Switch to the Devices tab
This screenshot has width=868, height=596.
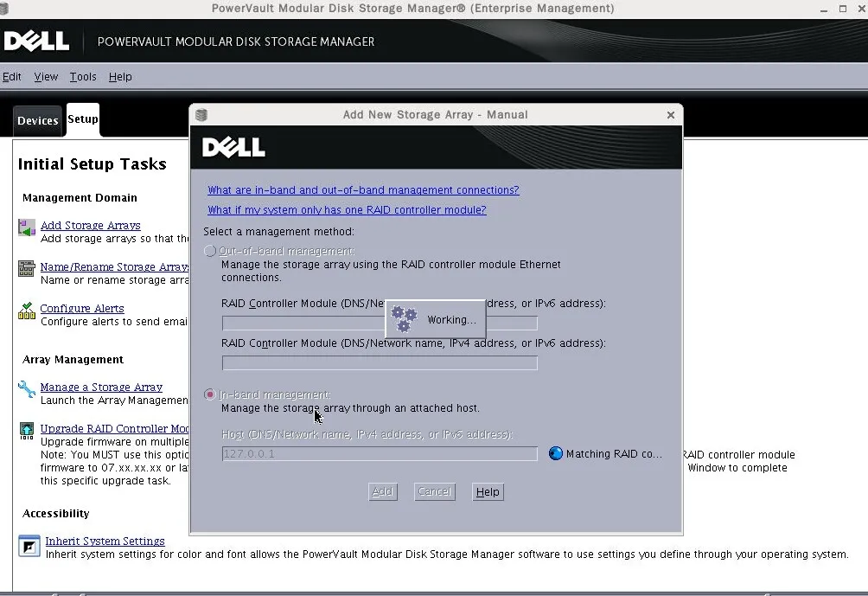point(38,121)
